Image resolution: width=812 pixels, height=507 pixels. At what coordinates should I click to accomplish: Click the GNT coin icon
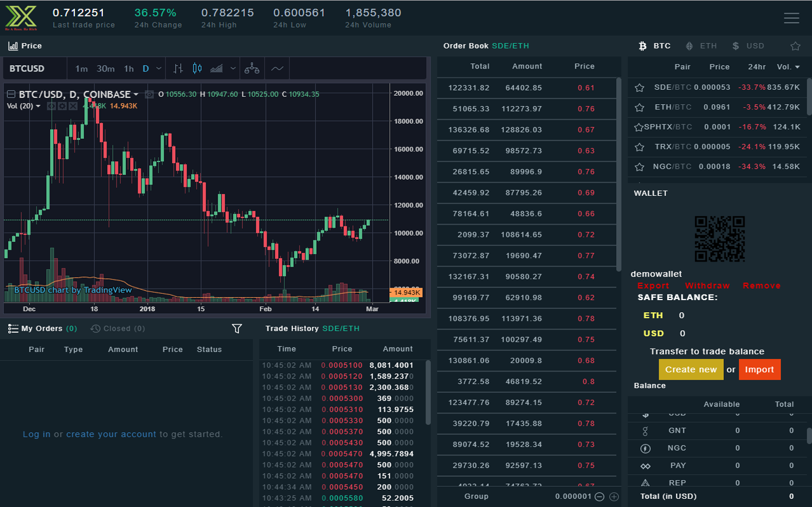coord(645,431)
